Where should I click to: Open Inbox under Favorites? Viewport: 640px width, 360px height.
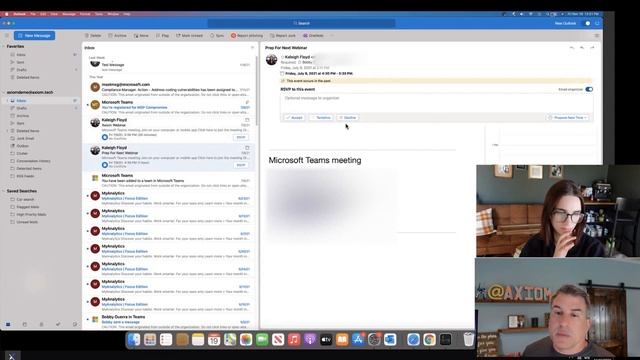[x=21, y=55]
